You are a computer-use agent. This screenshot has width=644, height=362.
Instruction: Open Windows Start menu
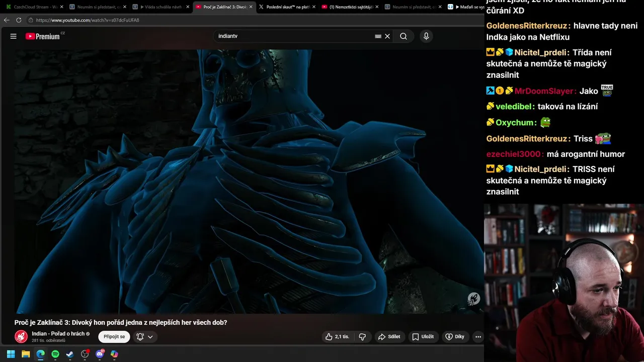point(11,354)
